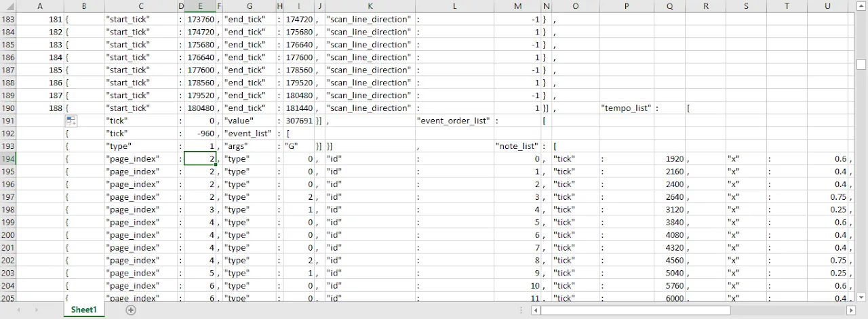Select column L by its header
Viewport: 868px width, 319px height.
454,6
